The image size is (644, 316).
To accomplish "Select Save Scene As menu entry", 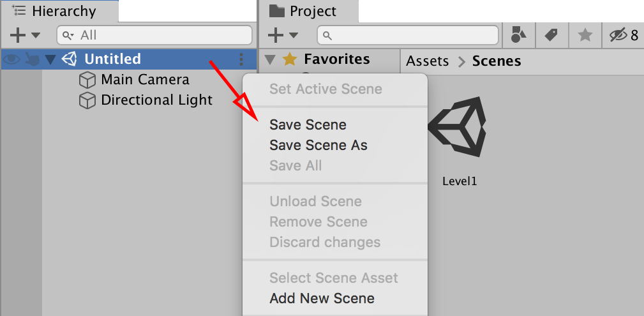I will (x=318, y=145).
